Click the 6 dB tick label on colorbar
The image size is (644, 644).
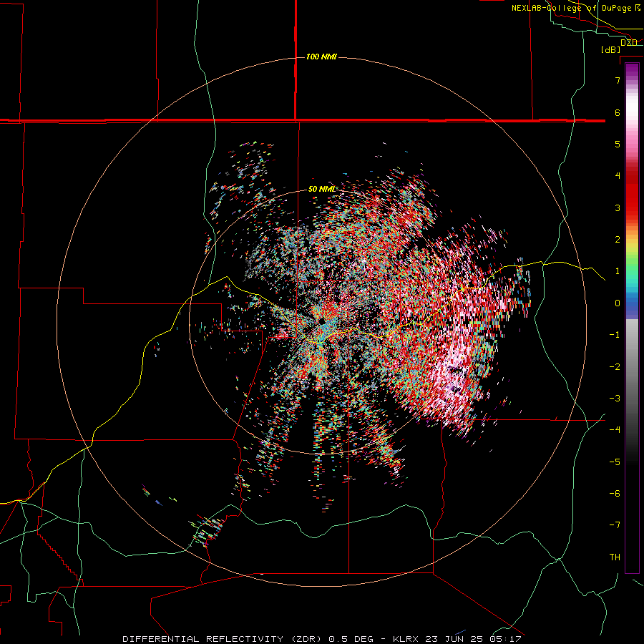click(x=618, y=112)
